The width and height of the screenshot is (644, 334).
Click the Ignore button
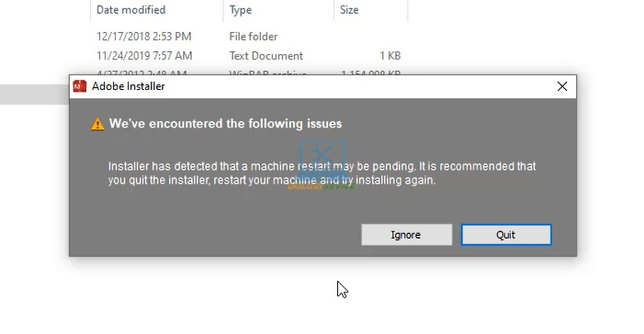[x=407, y=235]
